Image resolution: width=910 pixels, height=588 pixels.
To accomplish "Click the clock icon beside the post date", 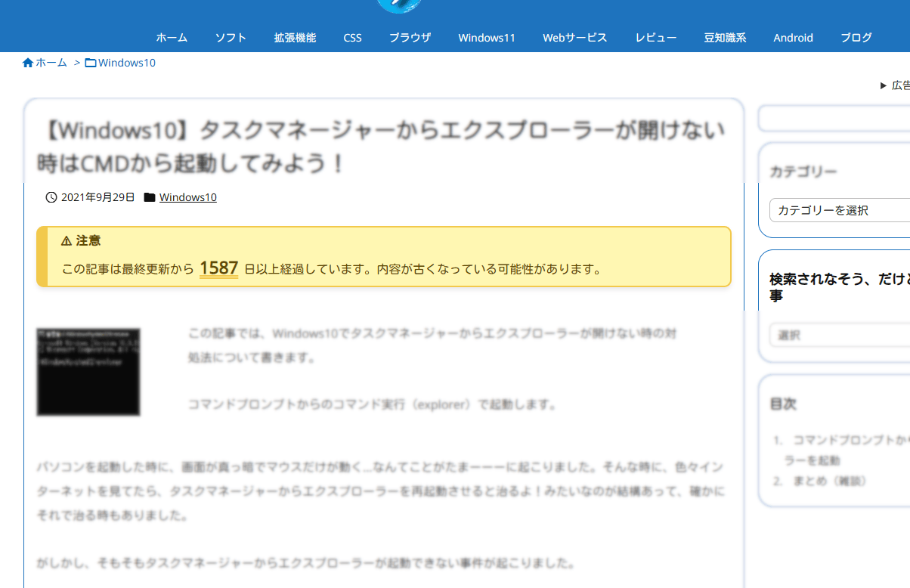I will 51,197.
